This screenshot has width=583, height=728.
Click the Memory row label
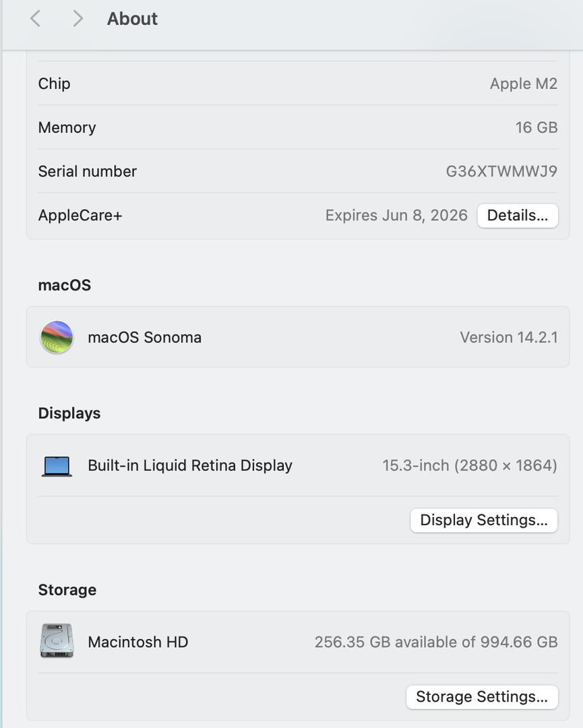point(67,127)
